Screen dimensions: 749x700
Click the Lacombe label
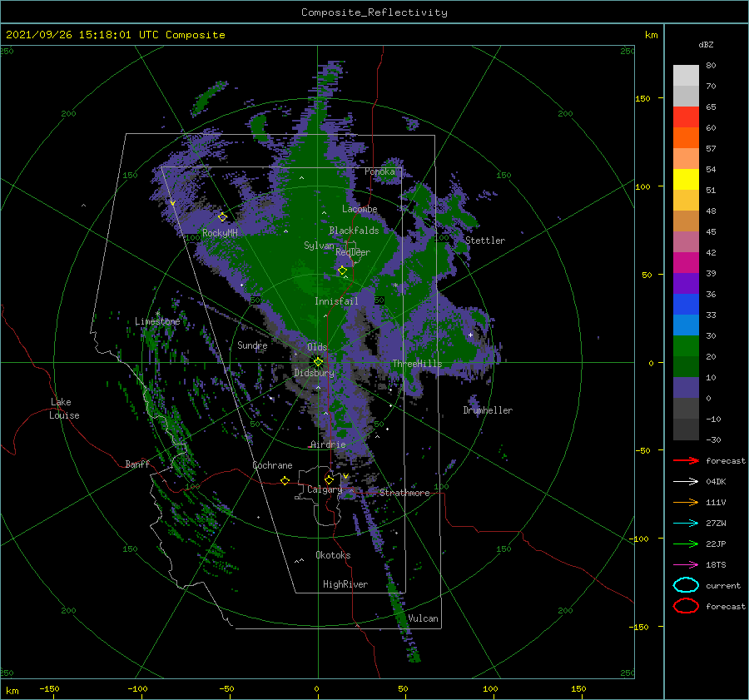pos(360,209)
